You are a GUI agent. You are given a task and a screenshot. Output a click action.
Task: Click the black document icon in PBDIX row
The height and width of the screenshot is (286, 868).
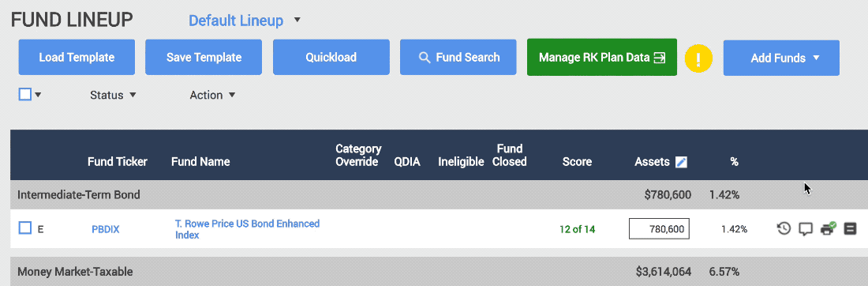pos(850,228)
